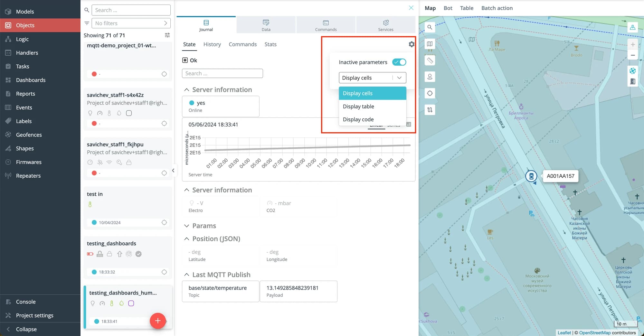Zoom out on the map
The width and height of the screenshot is (644, 336).
(632, 55)
